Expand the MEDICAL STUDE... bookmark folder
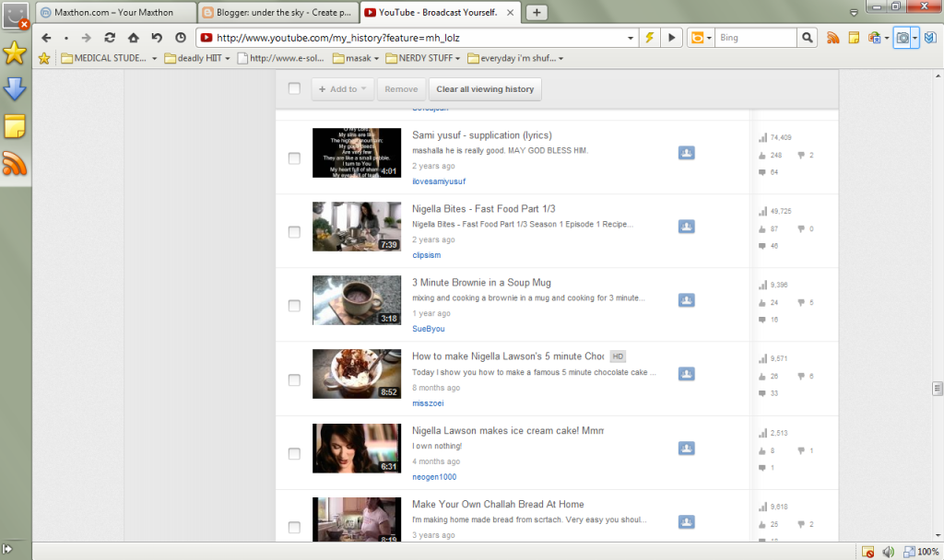This screenshot has height=560, width=944. tap(155, 58)
